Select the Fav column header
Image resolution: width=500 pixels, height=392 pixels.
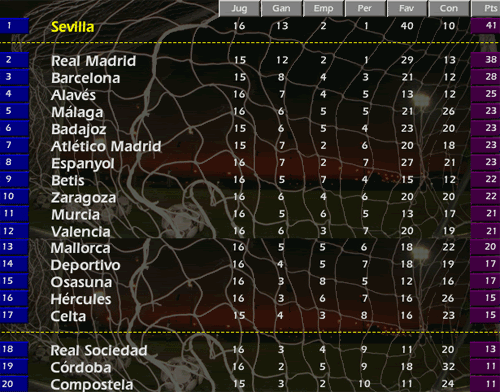click(x=407, y=8)
